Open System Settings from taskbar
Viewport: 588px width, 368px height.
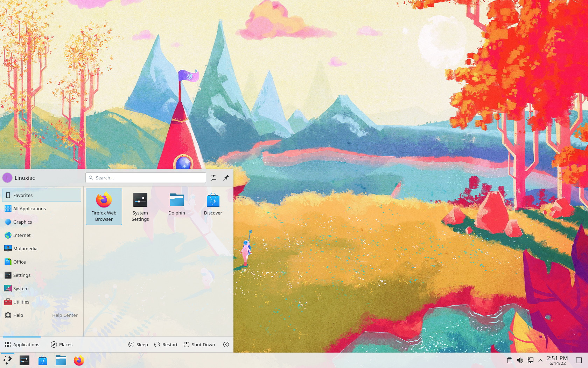(24, 360)
